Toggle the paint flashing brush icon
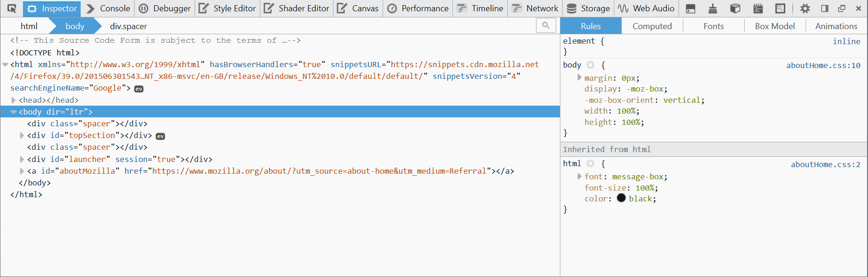The height and width of the screenshot is (277, 868). click(x=713, y=8)
